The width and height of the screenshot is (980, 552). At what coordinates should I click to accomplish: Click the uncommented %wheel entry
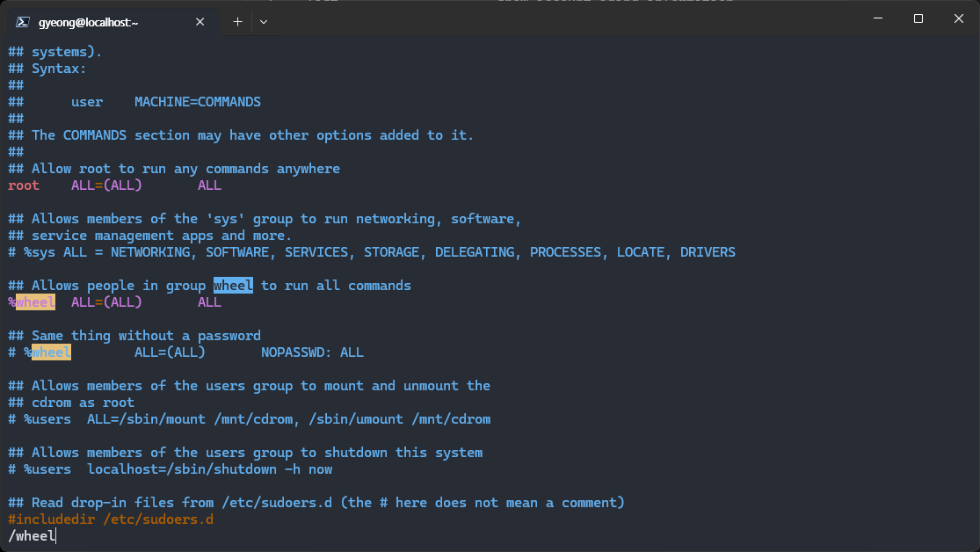tap(32, 302)
